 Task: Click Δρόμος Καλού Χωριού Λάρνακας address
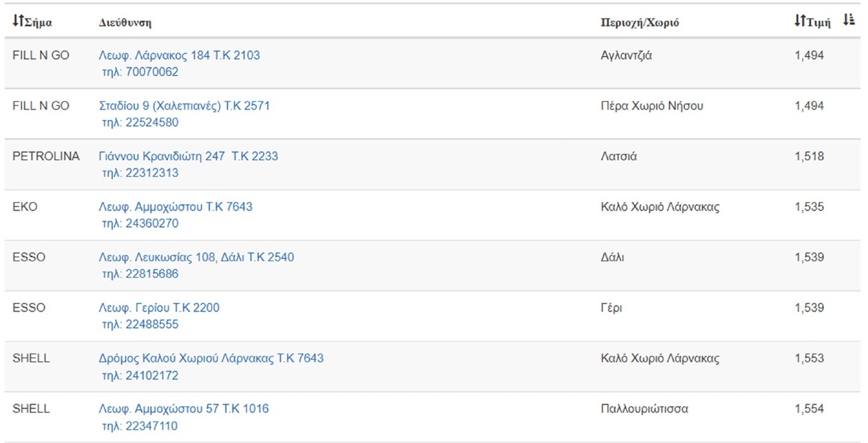[211, 358]
